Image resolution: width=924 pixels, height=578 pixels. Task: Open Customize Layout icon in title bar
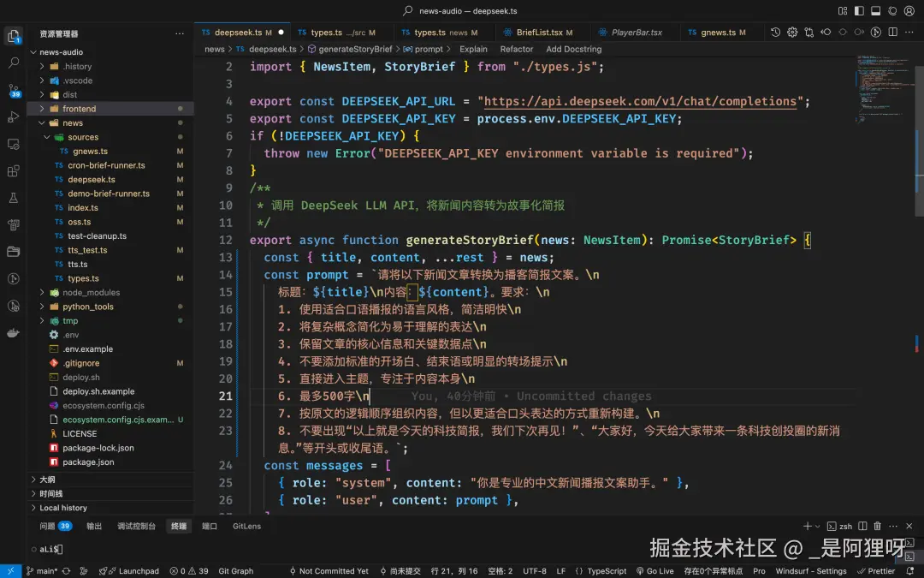(x=843, y=10)
